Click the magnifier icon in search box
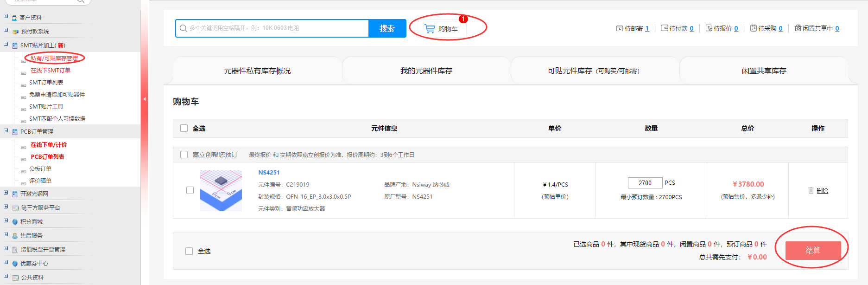The image size is (868, 285). (184, 28)
